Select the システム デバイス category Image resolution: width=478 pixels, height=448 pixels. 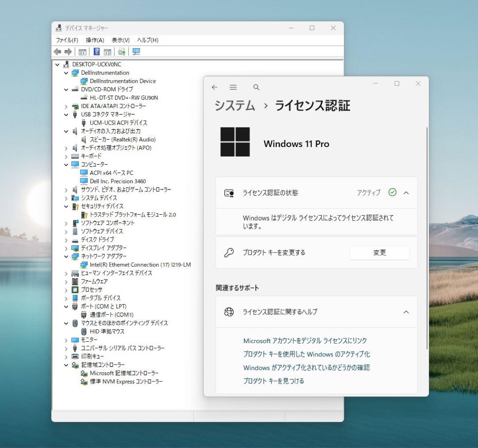[x=99, y=198]
